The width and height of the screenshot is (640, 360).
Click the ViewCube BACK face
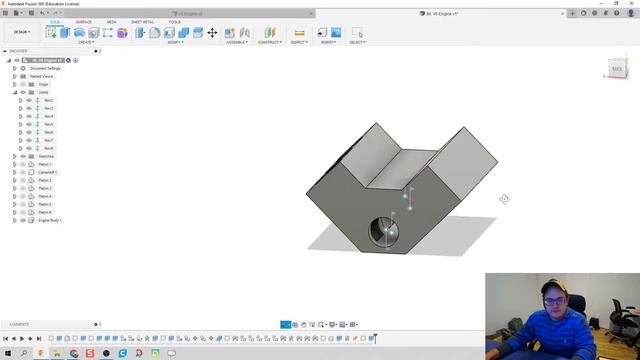(x=617, y=69)
